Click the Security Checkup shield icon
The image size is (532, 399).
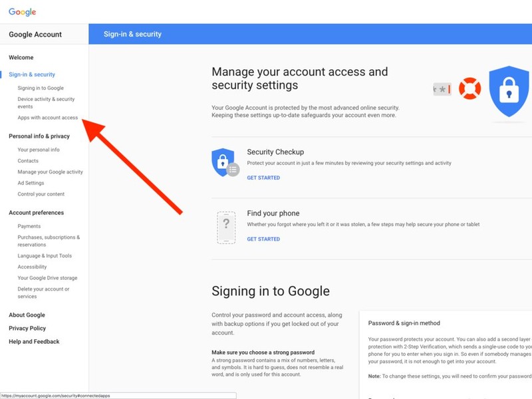(x=225, y=162)
